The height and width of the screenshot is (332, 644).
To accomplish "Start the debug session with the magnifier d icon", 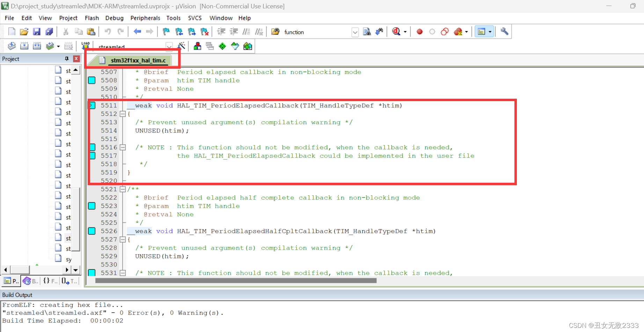I will (396, 32).
